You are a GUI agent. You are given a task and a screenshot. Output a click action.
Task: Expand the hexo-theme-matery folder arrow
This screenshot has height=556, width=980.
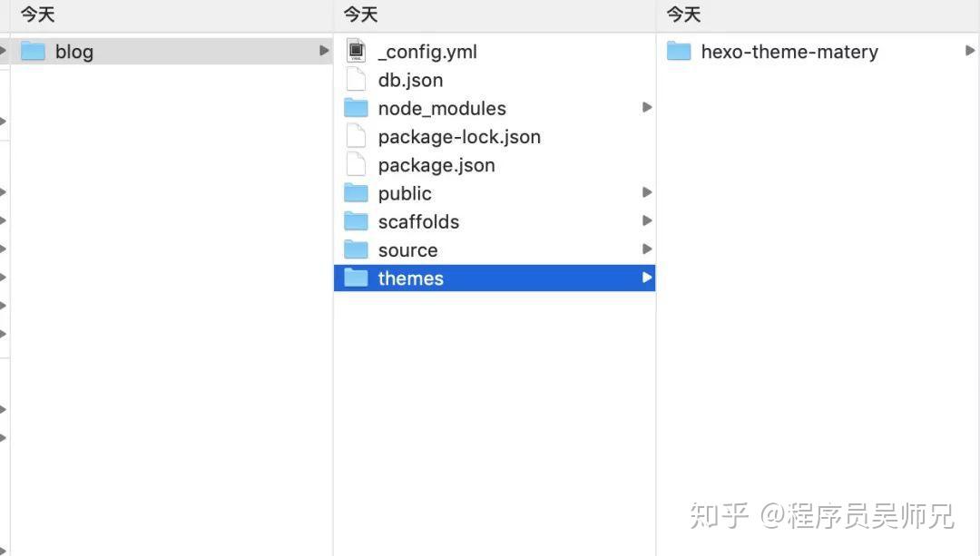[970, 51]
